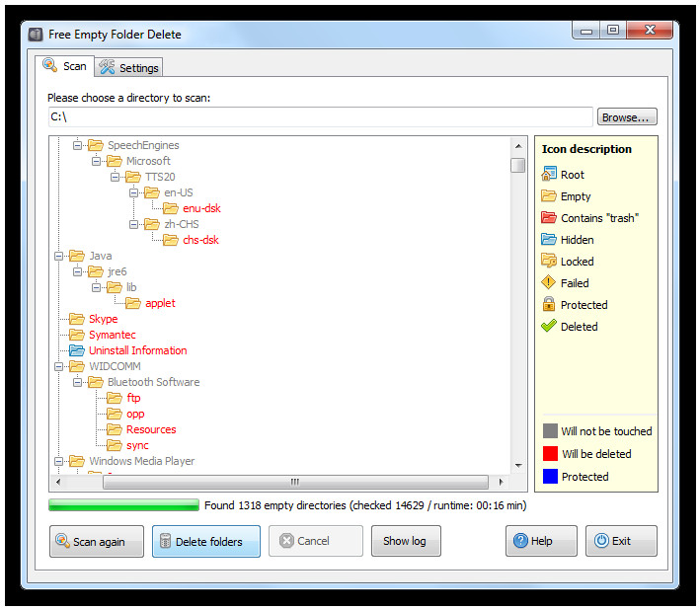700x610 pixels.
Task: Click the folder icon beside chs-dsk
Action: pyautogui.click(x=171, y=240)
